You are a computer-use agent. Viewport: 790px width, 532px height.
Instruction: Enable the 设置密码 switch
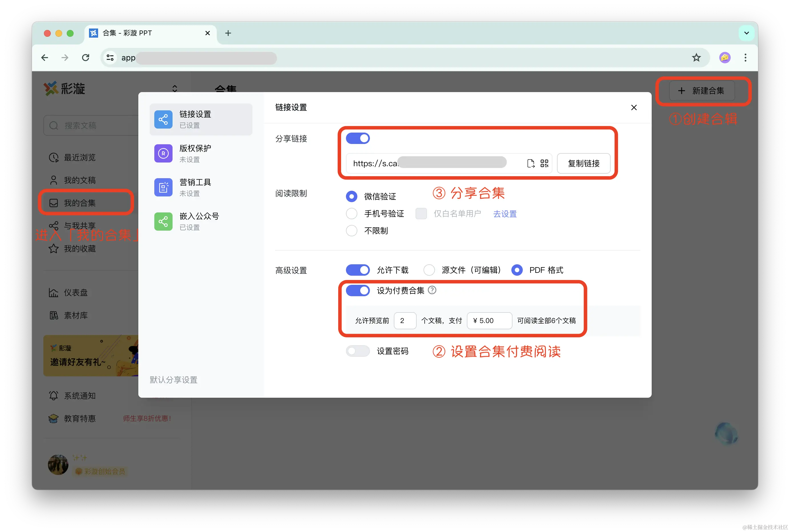tap(358, 351)
